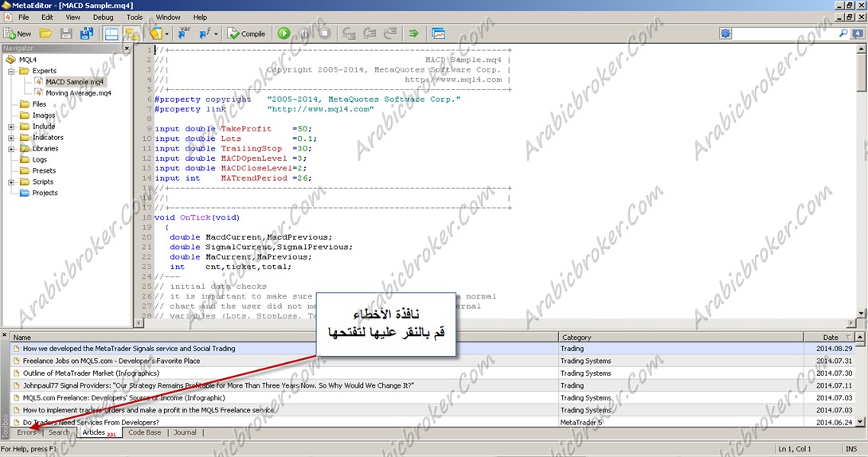
Task: Select the Images folder
Action: (44, 115)
